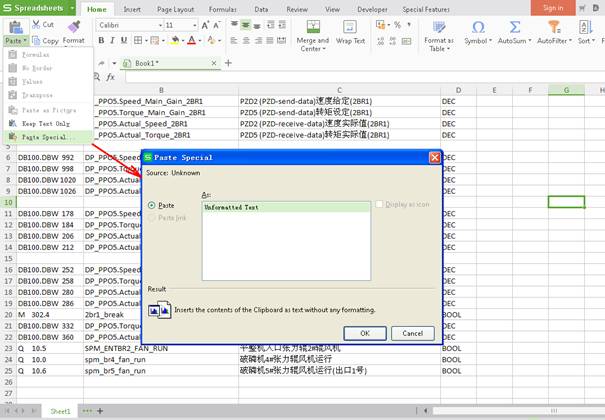Select the Paste radio button in dialog
The height and width of the screenshot is (420, 605).
pyautogui.click(x=153, y=205)
